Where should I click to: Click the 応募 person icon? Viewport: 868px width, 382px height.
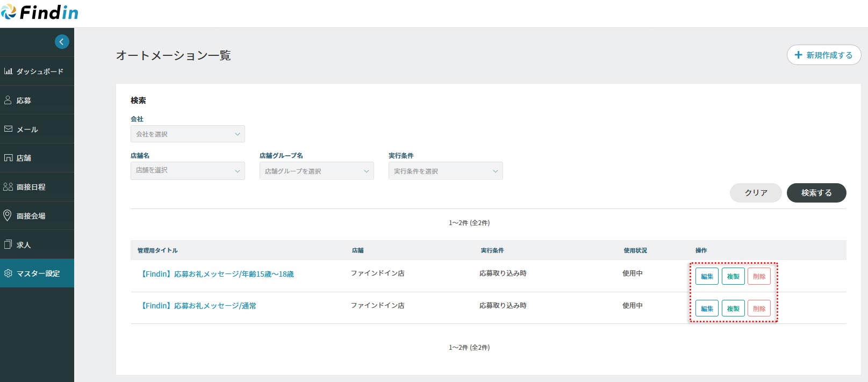coord(8,100)
